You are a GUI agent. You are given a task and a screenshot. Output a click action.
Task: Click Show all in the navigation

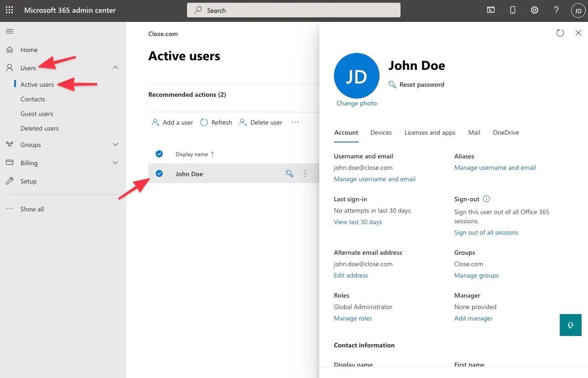pos(32,209)
